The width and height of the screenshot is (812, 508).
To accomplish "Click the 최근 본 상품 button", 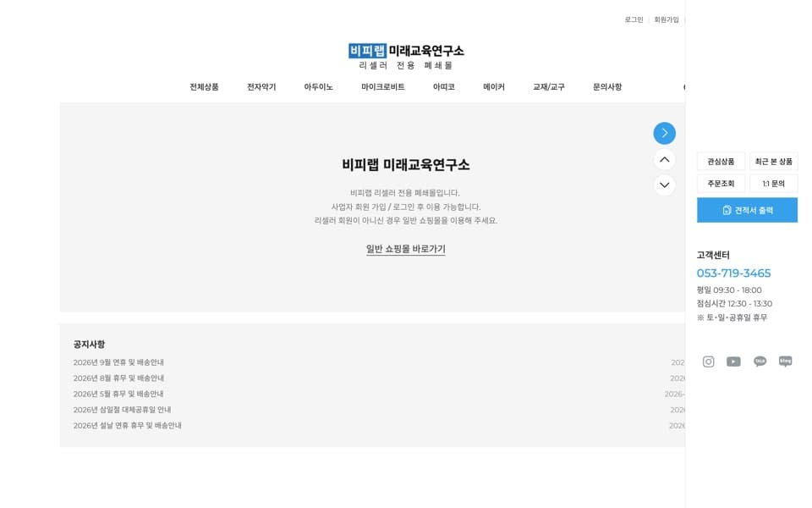I will [x=774, y=162].
